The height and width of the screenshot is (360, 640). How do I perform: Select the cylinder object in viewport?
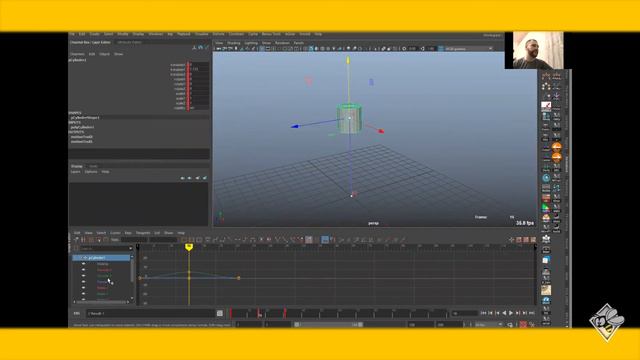click(x=349, y=119)
